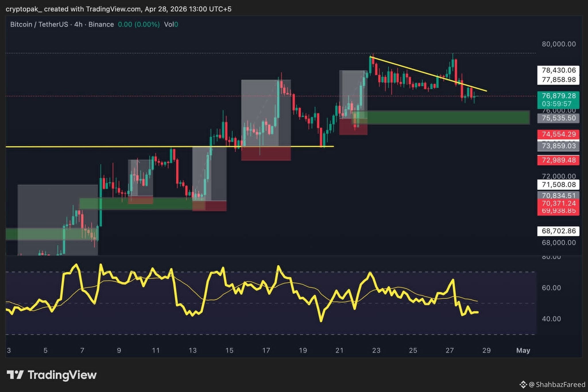Click the Binance exchange label in the header
The image size is (588, 392).
pos(101,24)
